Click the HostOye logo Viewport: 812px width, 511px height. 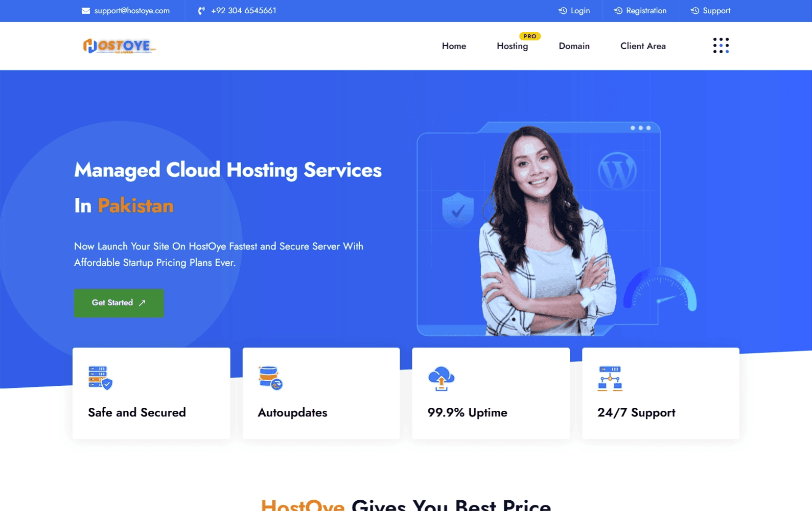pos(119,46)
